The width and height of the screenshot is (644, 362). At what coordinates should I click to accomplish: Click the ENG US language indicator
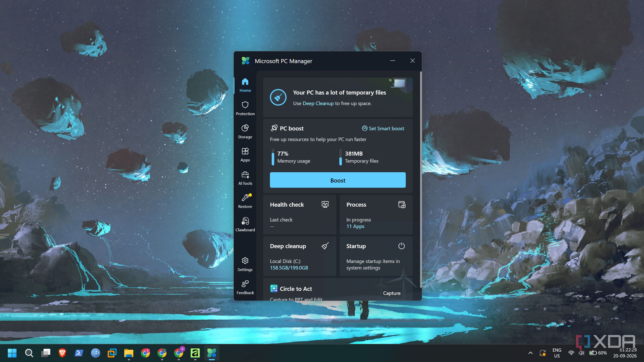(557, 353)
